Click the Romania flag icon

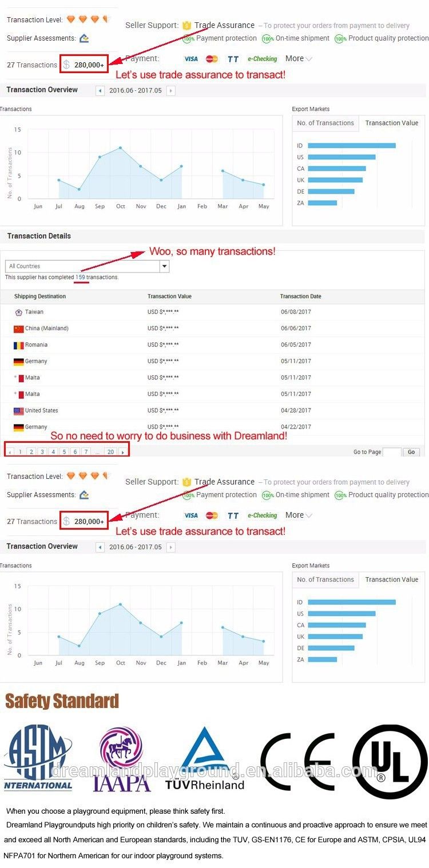coord(18,345)
